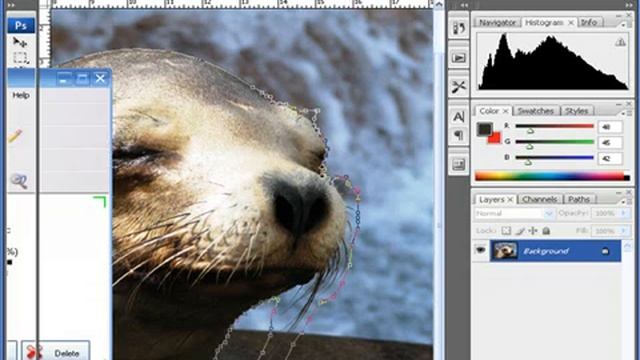Open the Help menu in overlay window
This screenshot has width=640, height=360.
(21, 95)
